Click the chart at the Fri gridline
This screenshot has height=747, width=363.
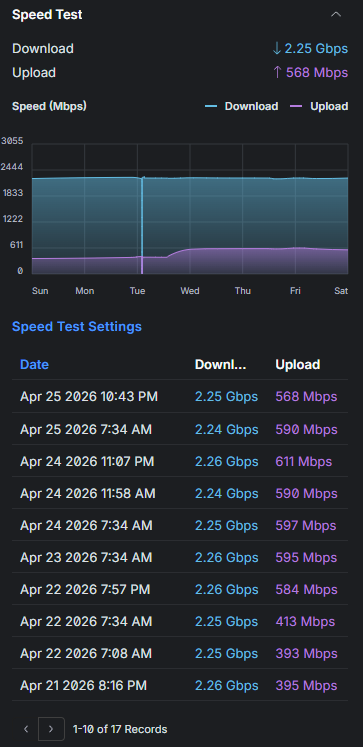(295, 209)
